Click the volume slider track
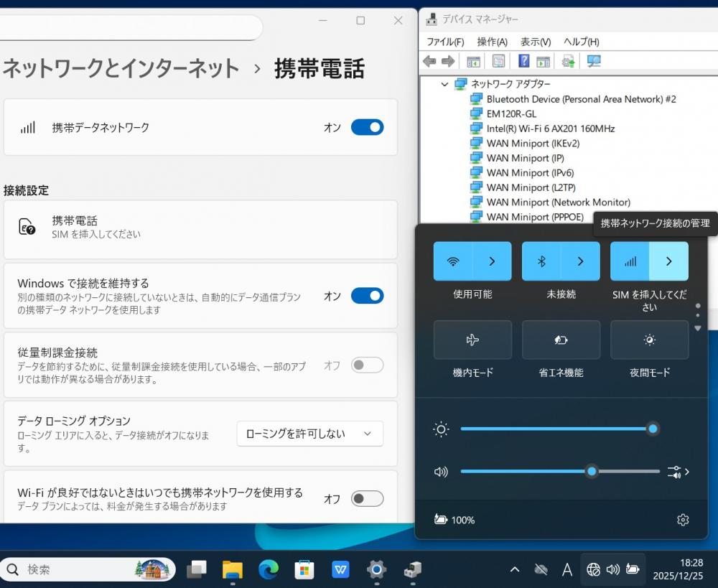The width and height of the screenshot is (718, 588). coord(524,472)
